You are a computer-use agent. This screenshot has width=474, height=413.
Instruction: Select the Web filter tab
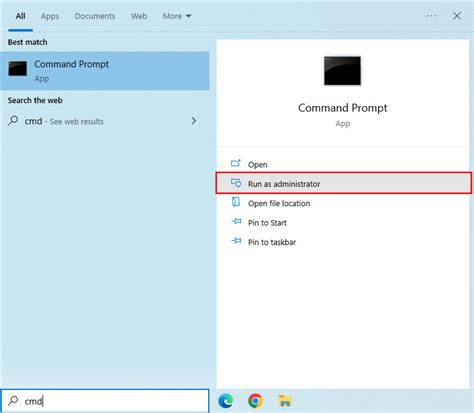click(x=139, y=16)
